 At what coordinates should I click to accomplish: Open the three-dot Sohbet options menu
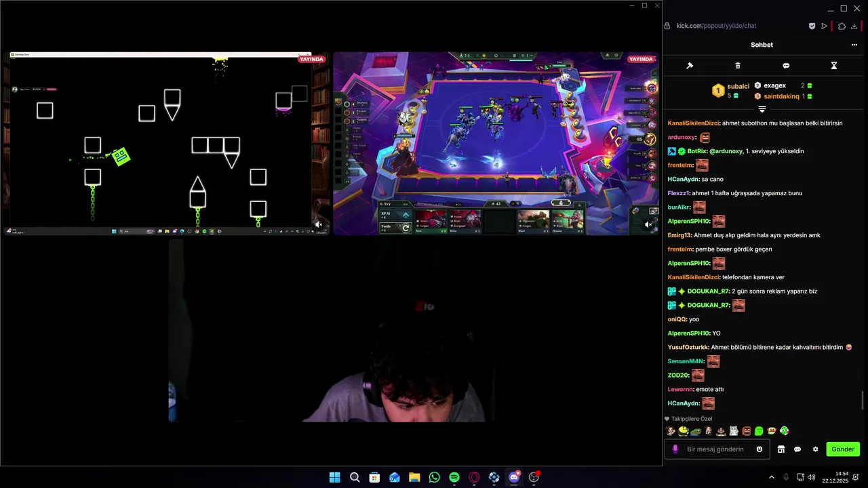pyautogui.click(x=854, y=45)
